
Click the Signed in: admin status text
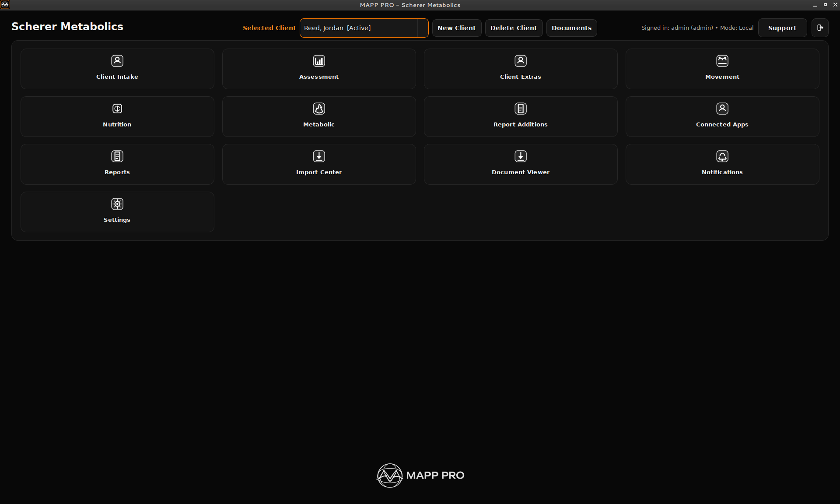point(697,28)
